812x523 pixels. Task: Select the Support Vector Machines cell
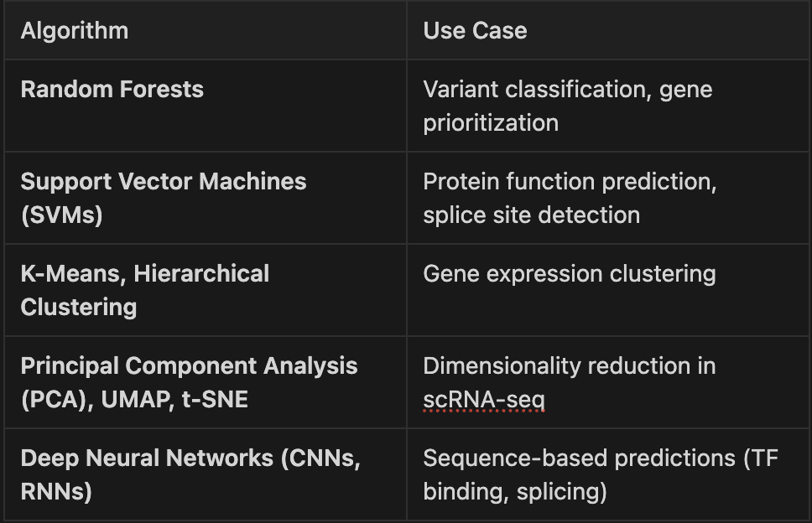(x=164, y=198)
